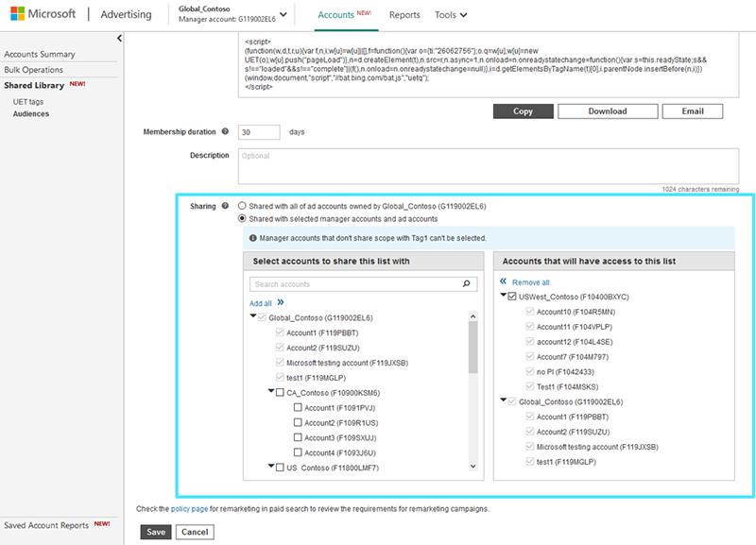This screenshot has height=545, width=756.
Task: Open Saved Account Reports
Action: [46, 525]
